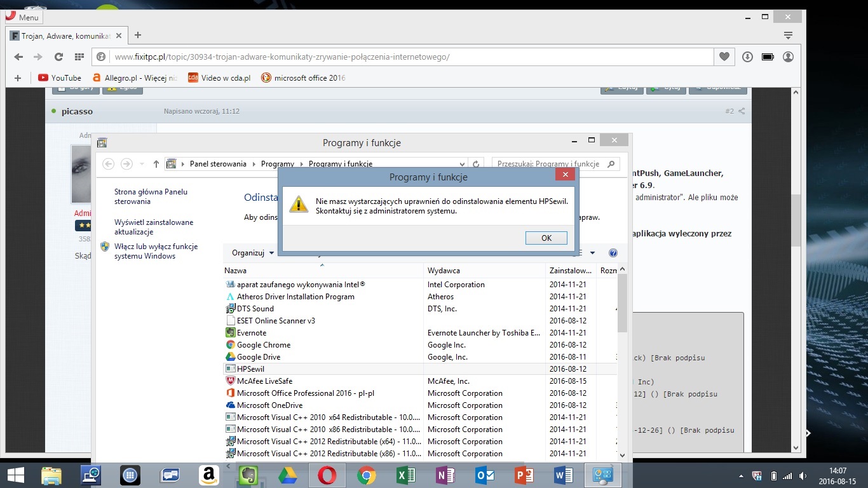Open Evernote from taskbar
This screenshot has width=868, height=488.
tap(248, 475)
